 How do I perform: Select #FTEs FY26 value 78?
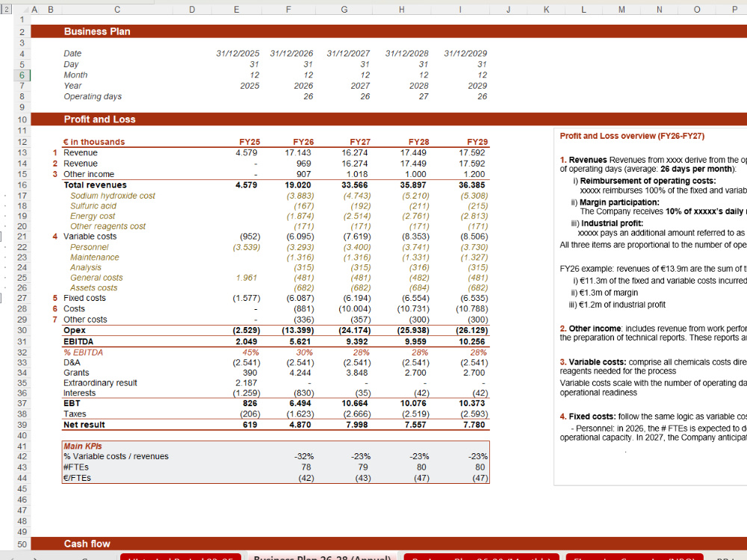click(306, 467)
